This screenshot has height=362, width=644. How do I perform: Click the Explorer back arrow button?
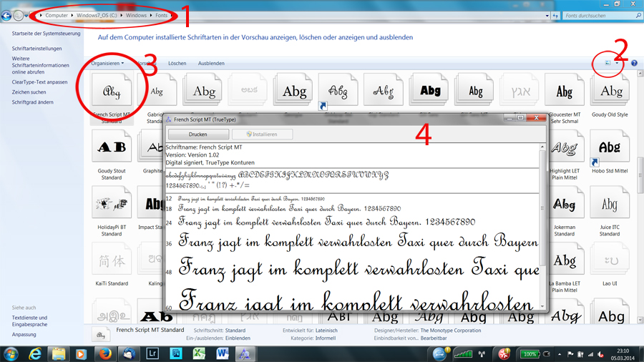(x=6, y=16)
